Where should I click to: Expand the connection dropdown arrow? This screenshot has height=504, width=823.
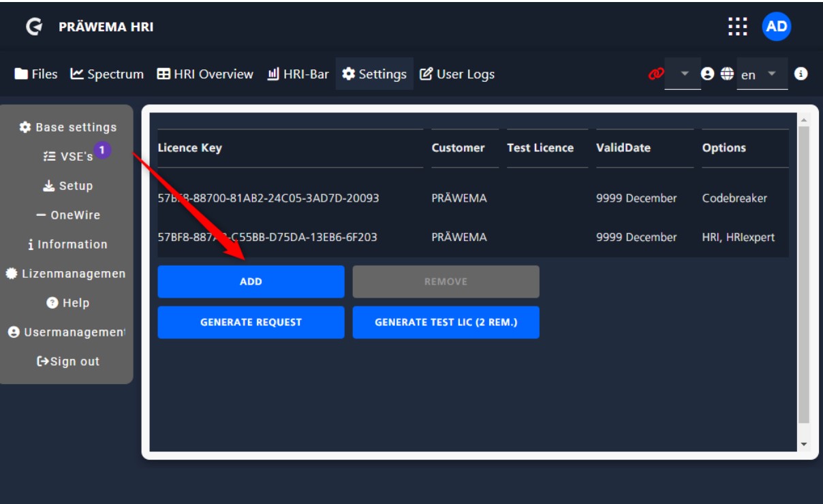(685, 74)
